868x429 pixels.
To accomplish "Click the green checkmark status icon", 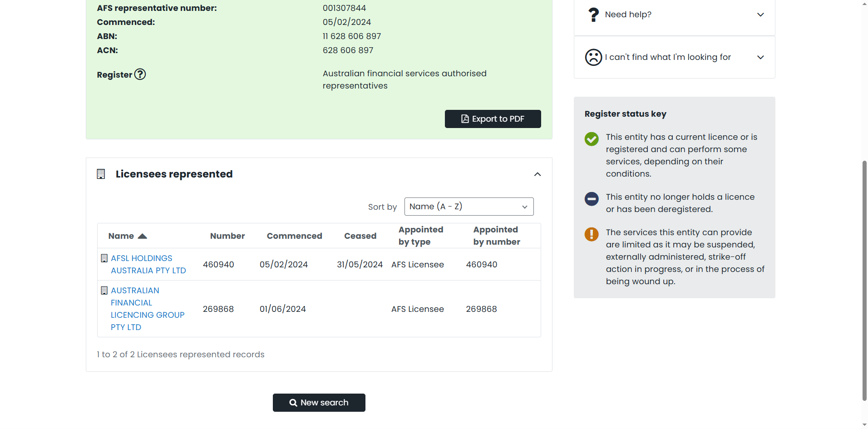I will [x=592, y=139].
